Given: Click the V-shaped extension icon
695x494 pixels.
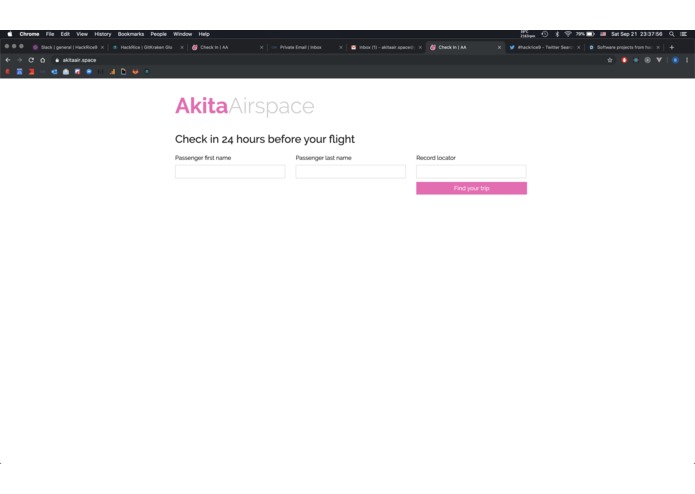Looking at the screenshot, I should (659, 60).
